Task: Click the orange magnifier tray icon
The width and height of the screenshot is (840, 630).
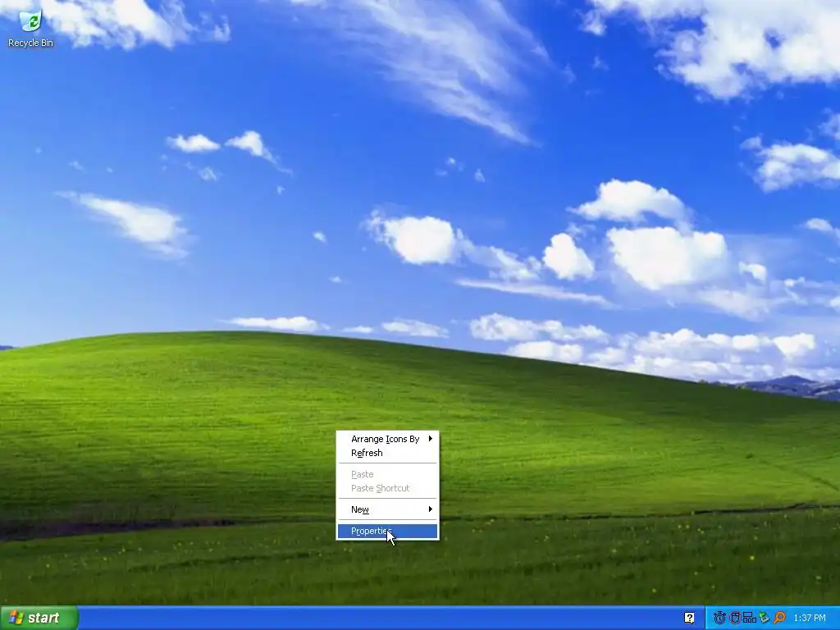Action: coord(779,618)
